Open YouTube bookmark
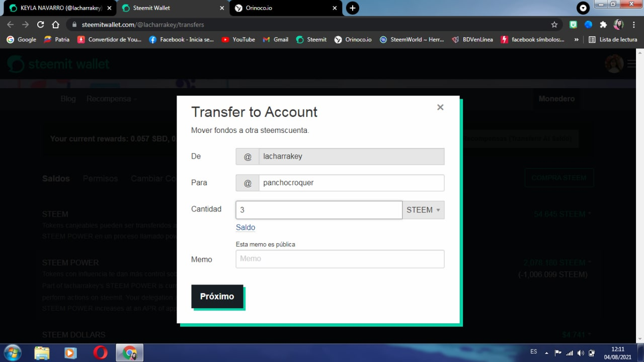The height and width of the screenshot is (362, 644). click(x=238, y=39)
